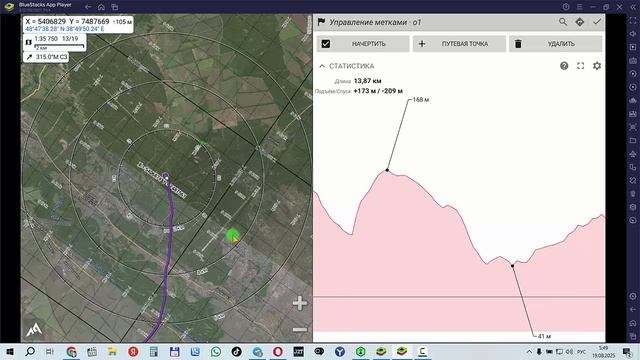Show hidden system tray icons chevron
This screenshot has height=360, width=640.
[x=529, y=351]
